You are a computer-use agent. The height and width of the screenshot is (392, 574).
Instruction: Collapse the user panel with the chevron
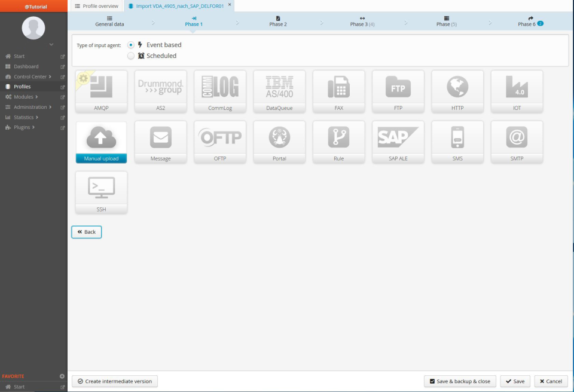coord(51,44)
